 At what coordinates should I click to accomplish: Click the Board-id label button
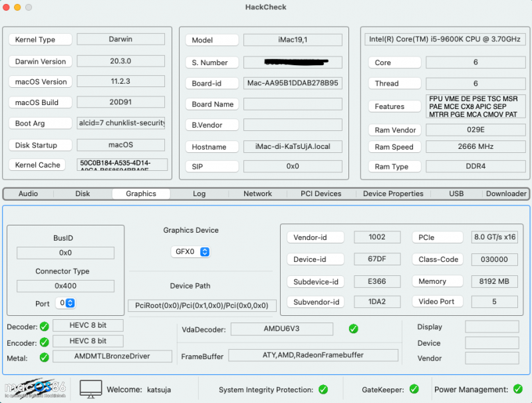(x=212, y=83)
